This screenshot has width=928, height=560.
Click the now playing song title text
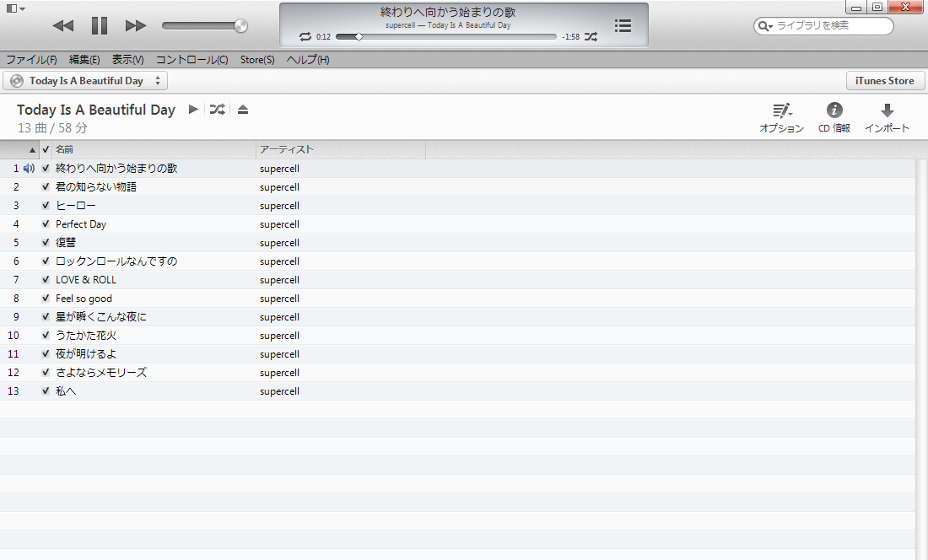[448, 12]
